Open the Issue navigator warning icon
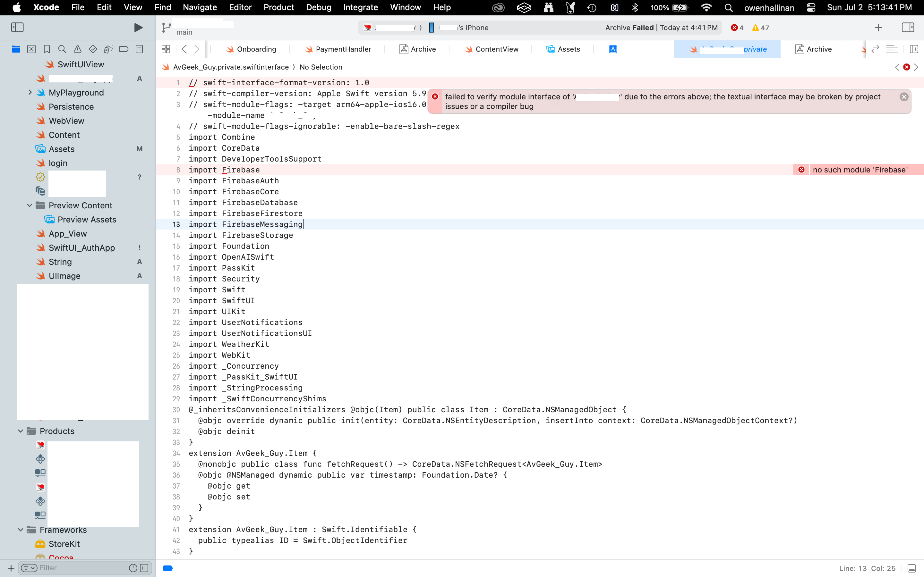Viewport: 924px width, 577px height. pos(78,49)
